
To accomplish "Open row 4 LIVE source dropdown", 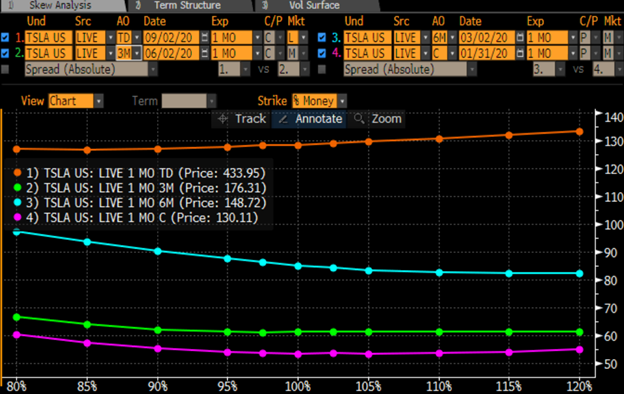I will tap(426, 53).
